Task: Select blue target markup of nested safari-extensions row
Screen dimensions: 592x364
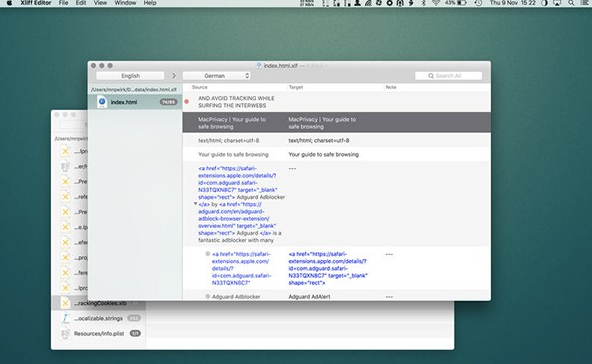Action: coord(328,268)
